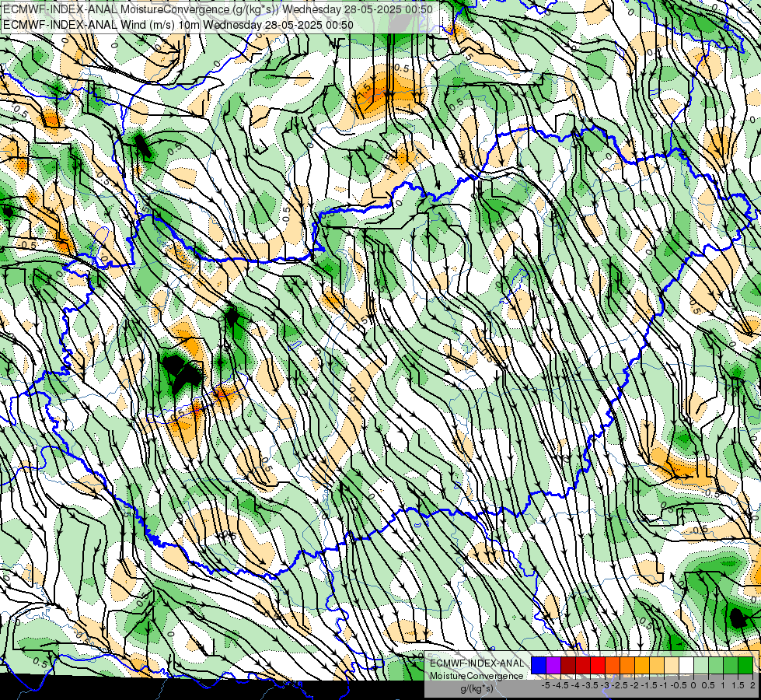The height and width of the screenshot is (700, 761).
Task: Click the legend tick label -4.5
Action: (x=560, y=685)
